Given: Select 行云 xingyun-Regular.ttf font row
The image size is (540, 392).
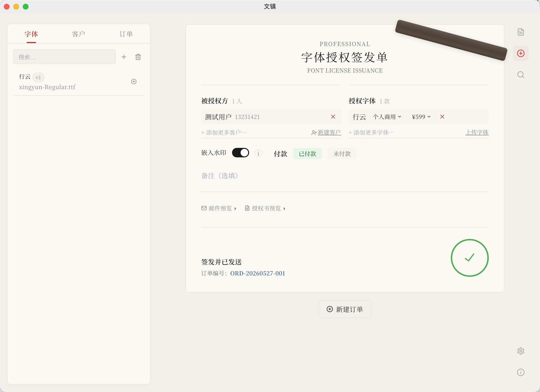Looking at the screenshot, I should (x=79, y=82).
